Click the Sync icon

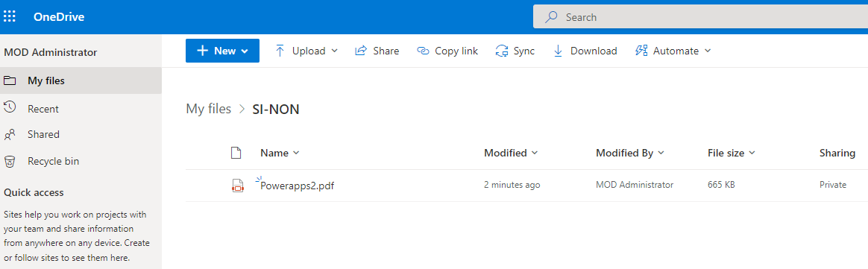pos(502,51)
